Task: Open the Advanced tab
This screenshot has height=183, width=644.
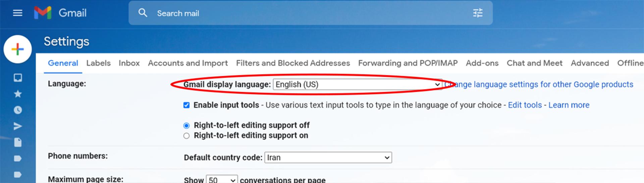Action: point(590,63)
